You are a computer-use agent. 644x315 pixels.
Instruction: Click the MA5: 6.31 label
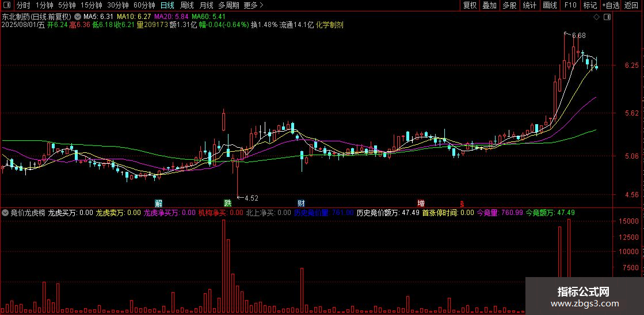98,17
